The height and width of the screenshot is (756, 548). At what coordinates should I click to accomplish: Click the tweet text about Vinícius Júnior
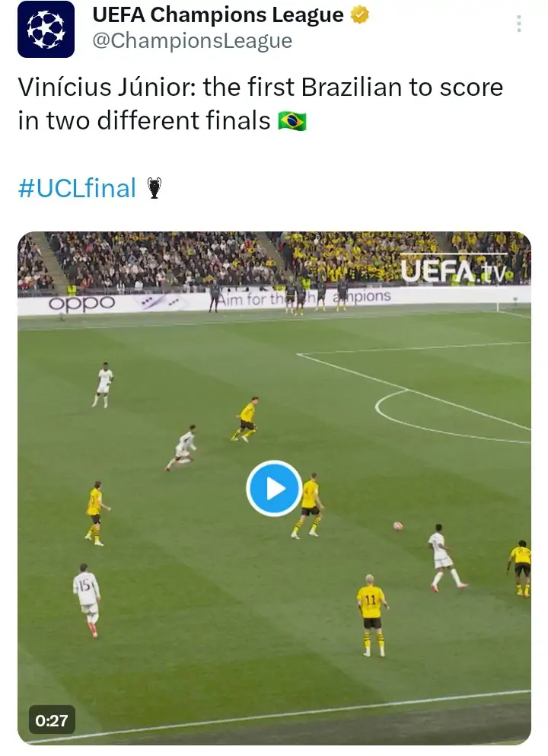(260, 104)
